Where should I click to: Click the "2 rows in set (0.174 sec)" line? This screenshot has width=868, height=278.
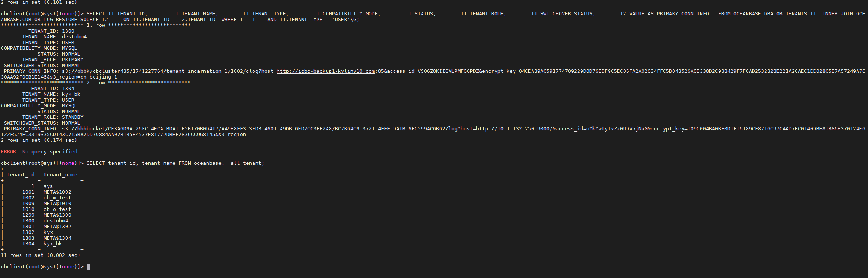tap(39, 140)
